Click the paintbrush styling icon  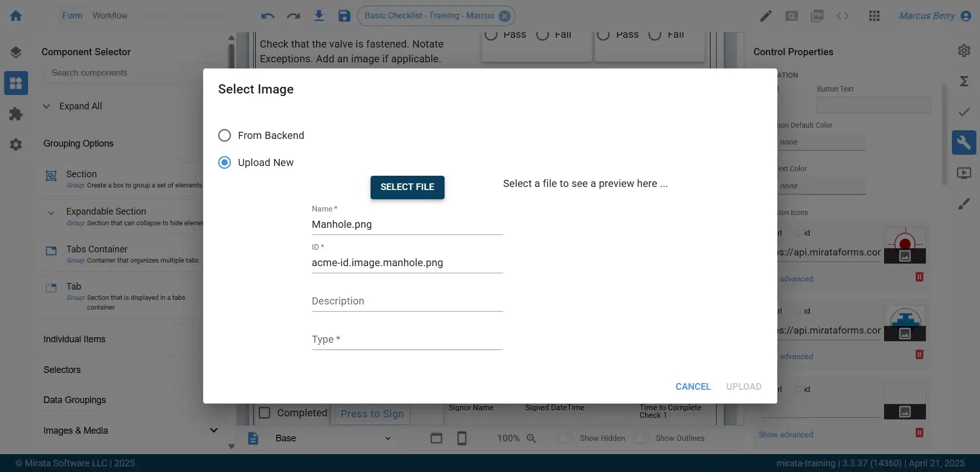point(964,203)
